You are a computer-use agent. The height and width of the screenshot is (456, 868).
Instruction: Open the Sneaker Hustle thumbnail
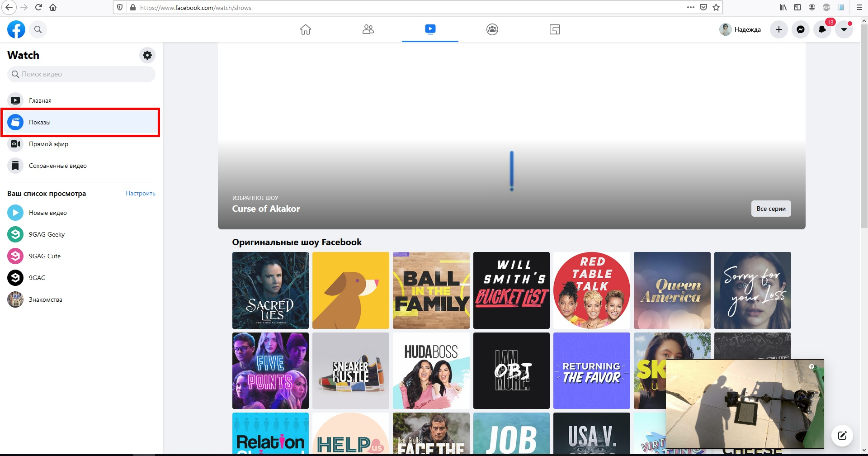351,371
